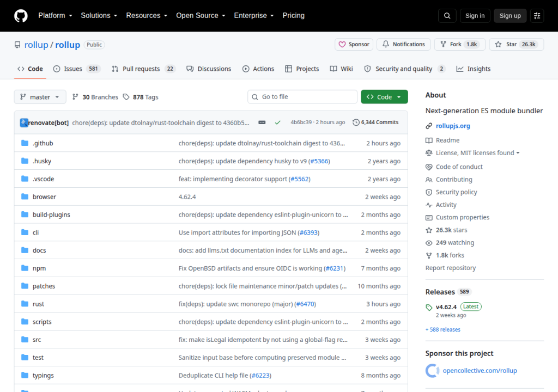Click the fork icon beside 1.8k forks
The height and width of the screenshot is (392, 558).
[429, 255]
